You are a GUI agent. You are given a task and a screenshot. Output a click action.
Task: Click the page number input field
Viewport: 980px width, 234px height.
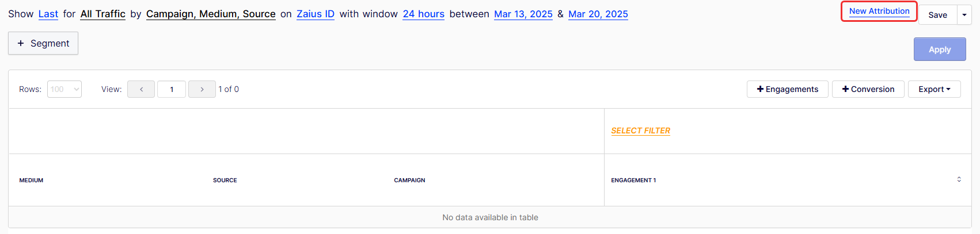(172, 89)
